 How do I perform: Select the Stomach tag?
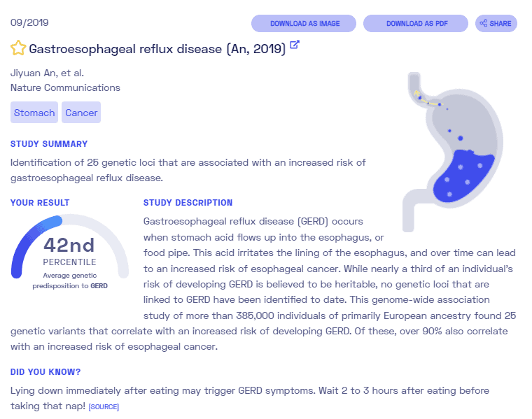(x=34, y=112)
